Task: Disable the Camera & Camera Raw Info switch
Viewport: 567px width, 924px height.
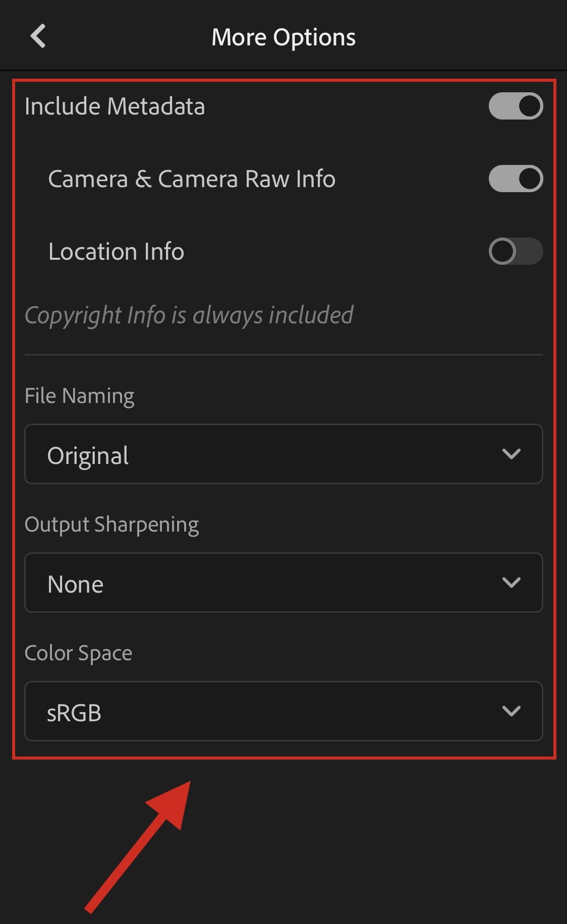Action: 516,179
